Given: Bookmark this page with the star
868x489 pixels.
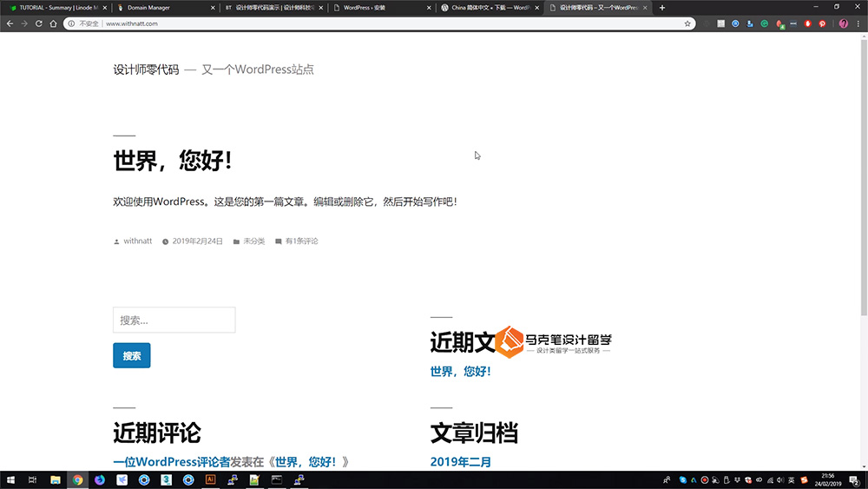Looking at the screenshot, I should 687,23.
